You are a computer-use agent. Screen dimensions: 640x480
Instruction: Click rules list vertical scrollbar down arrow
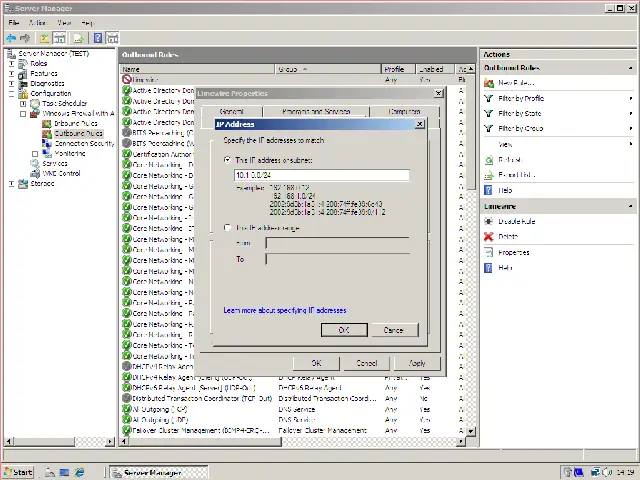point(471,431)
